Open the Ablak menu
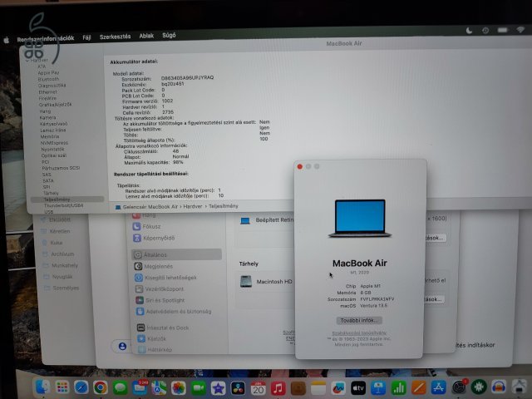The image size is (532, 399). pyautogui.click(x=146, y=36)
